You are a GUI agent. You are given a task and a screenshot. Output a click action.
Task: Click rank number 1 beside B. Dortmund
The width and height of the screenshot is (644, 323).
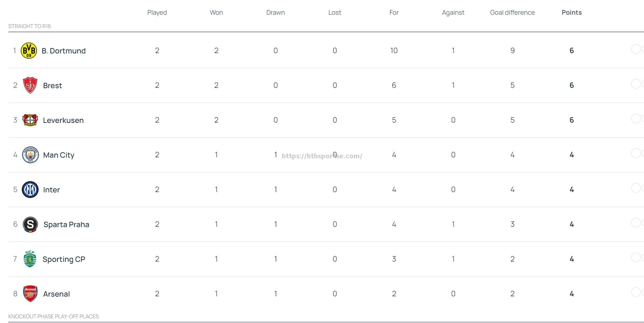point(15,50)
